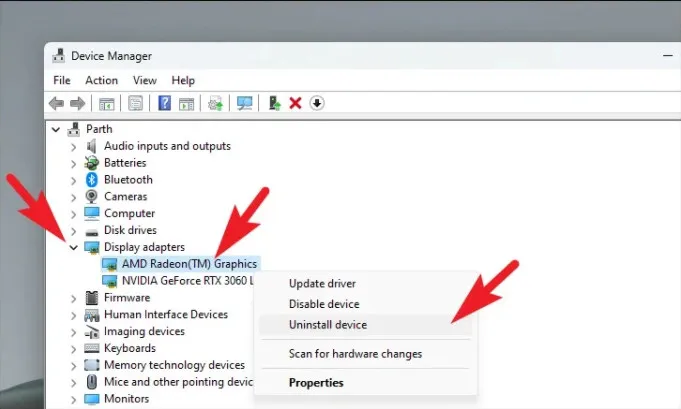Image resolution: width=681 pixels, height=409 pixels.
Task: Collapse the Parth computer root node
Action: (x=55, y=129)
